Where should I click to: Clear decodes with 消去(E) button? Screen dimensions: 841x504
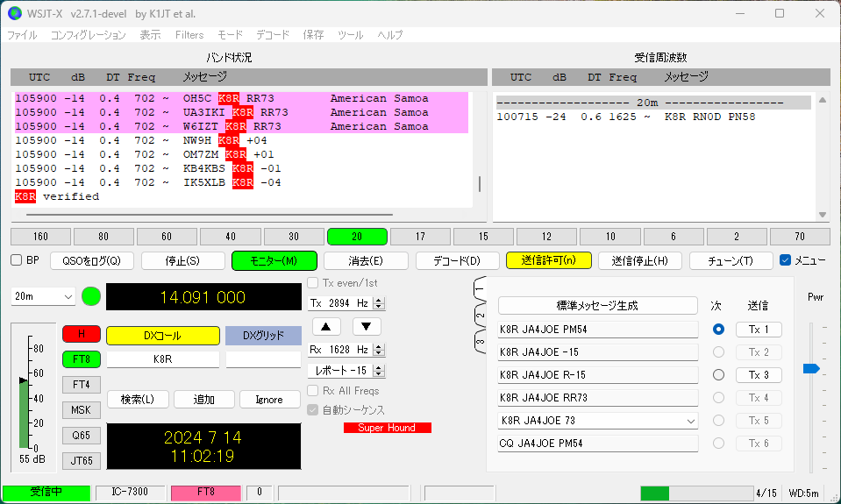click(x=366, y=260)
